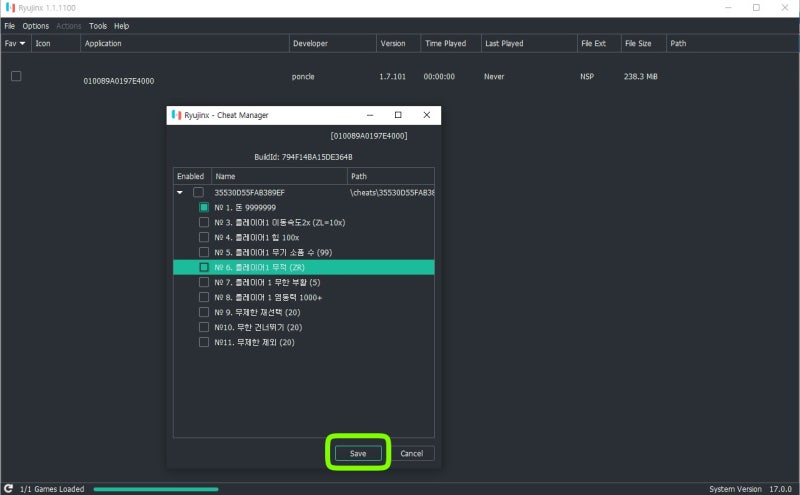
Task: Select the №10 cheat row text (20)
Action: pyautogui.click(x=258, y=327)
